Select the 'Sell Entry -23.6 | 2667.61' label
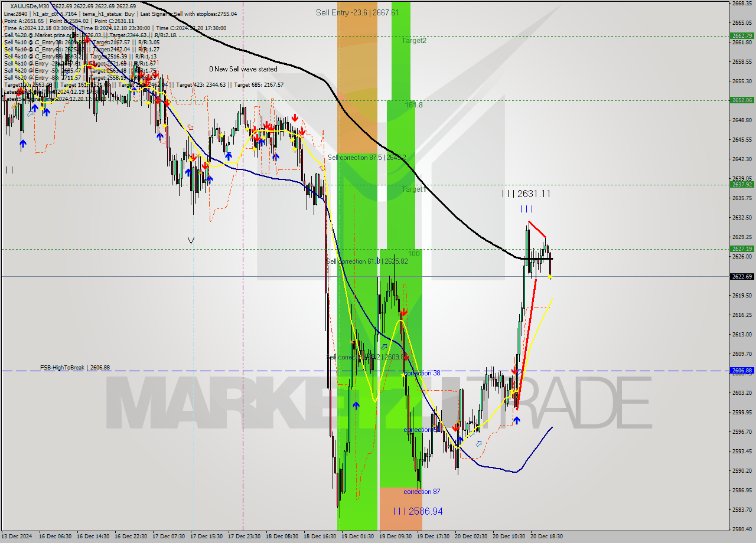Viewport: 756px width, 543px height. pos(357,12)
